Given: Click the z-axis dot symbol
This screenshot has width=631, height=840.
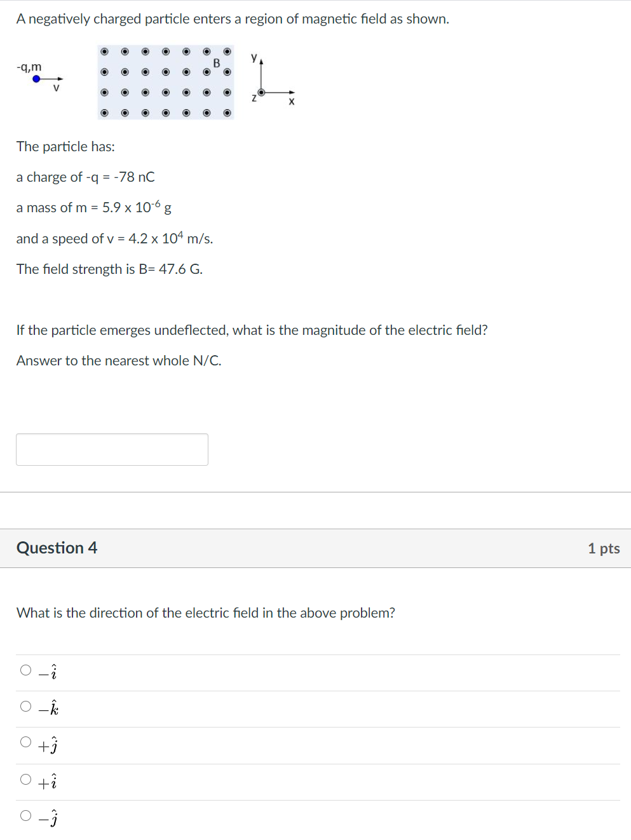Looking at the screenshot, I should [261, 93].
